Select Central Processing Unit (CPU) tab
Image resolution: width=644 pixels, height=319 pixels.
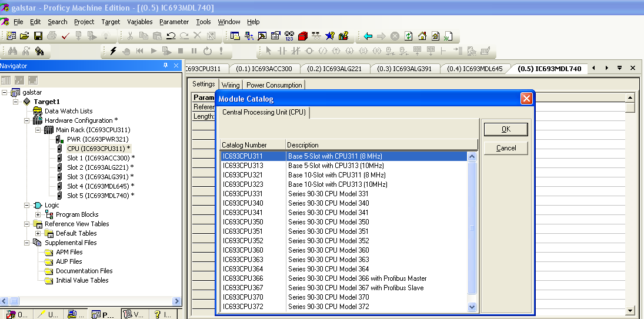click(x=263, y=112)
